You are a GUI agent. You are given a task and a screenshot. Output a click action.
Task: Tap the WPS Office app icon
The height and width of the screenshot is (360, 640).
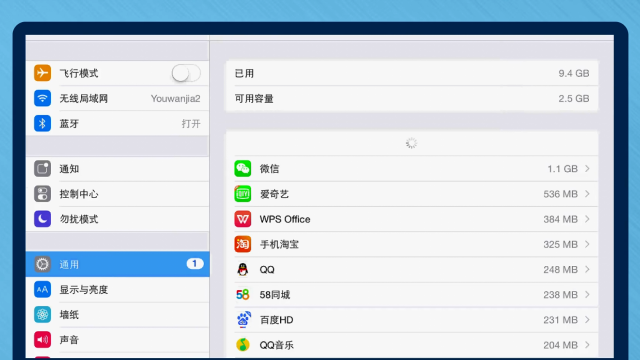point(243,219)
